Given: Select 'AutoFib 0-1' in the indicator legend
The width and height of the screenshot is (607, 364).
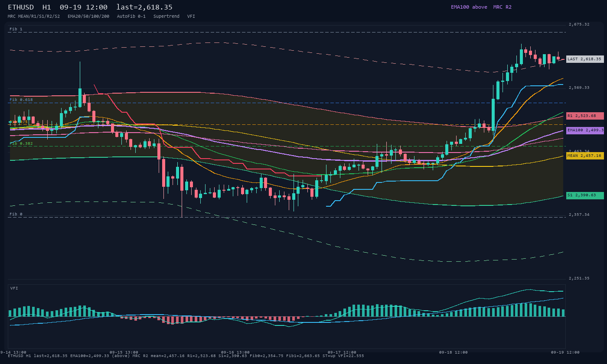Looking at the screenshot, I should (x=131, y=16).
